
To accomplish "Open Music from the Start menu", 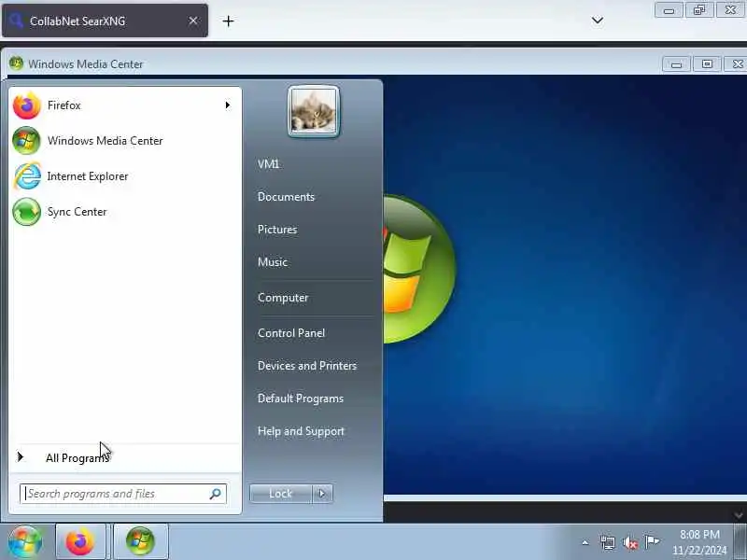I will point(273,262).
